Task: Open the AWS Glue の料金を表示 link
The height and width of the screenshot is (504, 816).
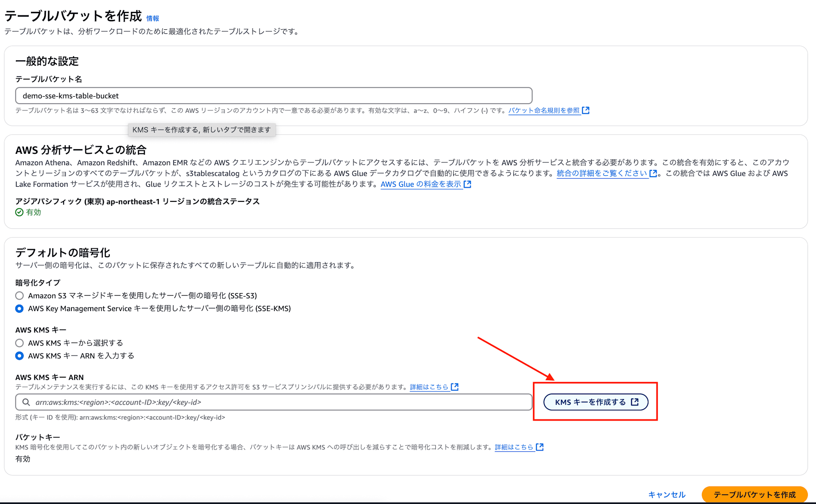Action: pos(421,184)
